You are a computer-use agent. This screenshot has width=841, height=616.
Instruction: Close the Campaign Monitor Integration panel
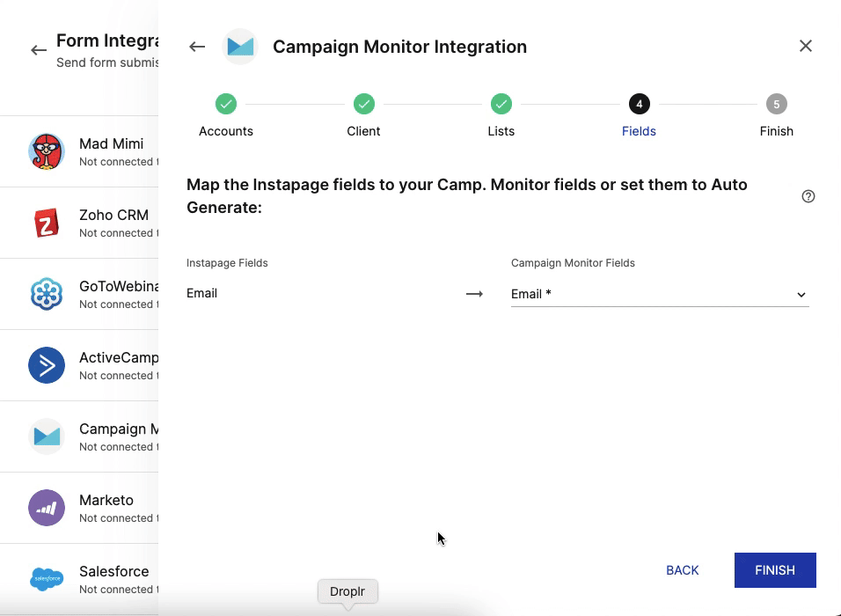(805, 46)
